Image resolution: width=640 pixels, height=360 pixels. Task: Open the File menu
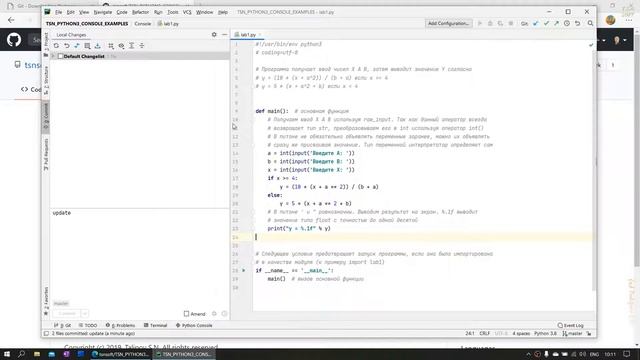59,12
